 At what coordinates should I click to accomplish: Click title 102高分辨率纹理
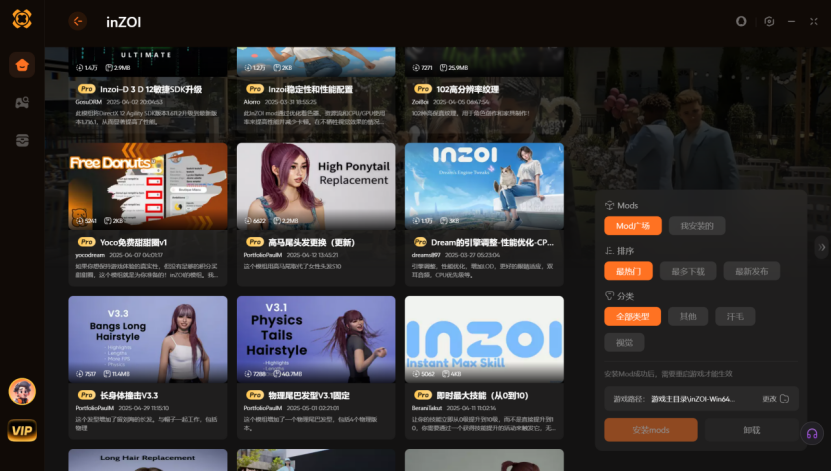point(467,89)
